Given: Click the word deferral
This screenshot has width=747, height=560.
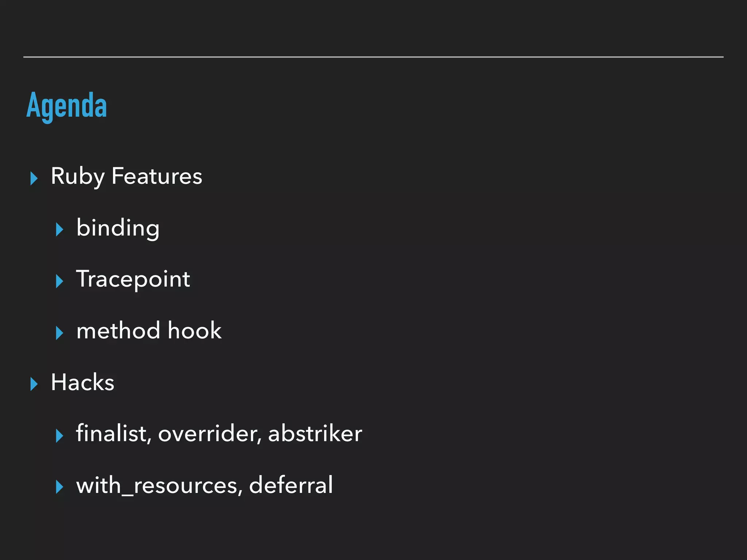Looking at the screenshot, I should 291,485.
